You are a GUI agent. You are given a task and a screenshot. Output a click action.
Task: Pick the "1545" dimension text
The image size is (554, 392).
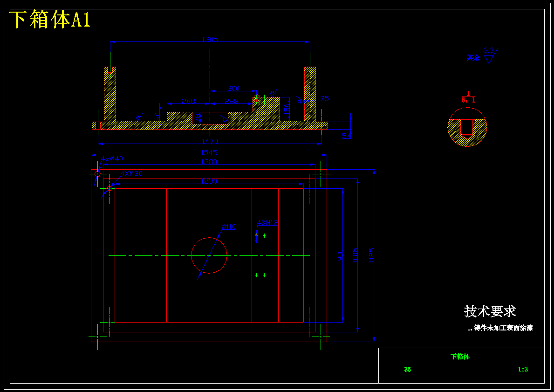(x=209, y=153)
